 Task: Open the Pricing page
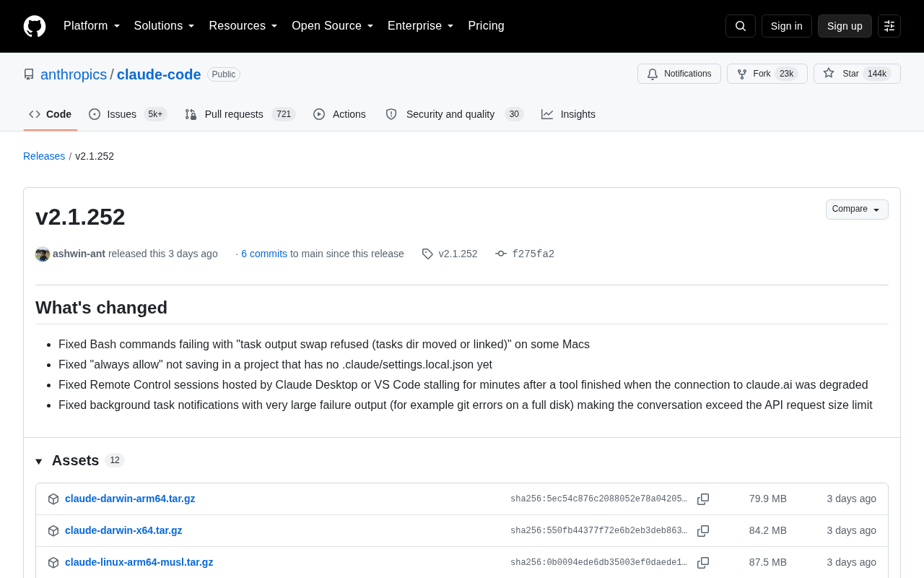coord(486,26)
